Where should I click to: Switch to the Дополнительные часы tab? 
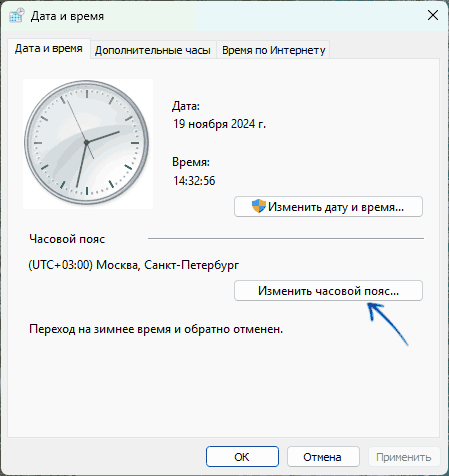[x=153, y=50]
